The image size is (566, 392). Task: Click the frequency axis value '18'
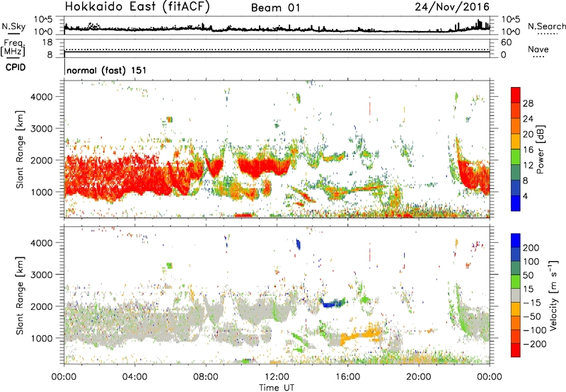[x=47, y=42]
